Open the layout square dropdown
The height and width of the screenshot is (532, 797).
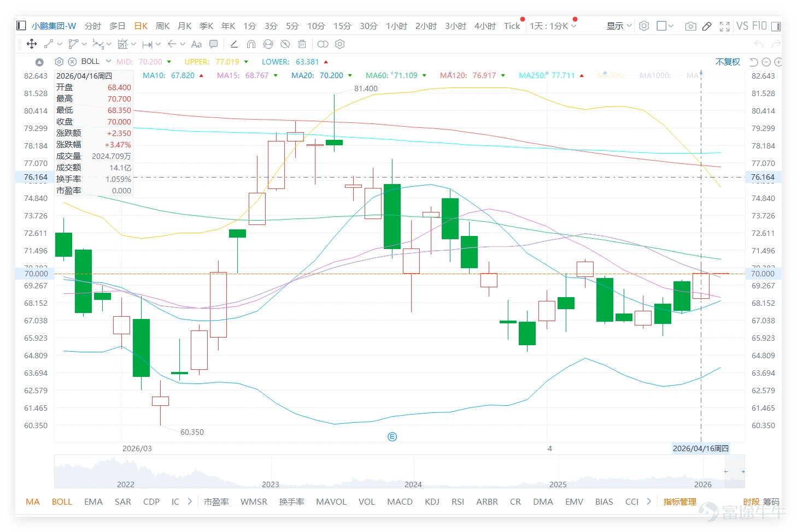pos(665,26)
